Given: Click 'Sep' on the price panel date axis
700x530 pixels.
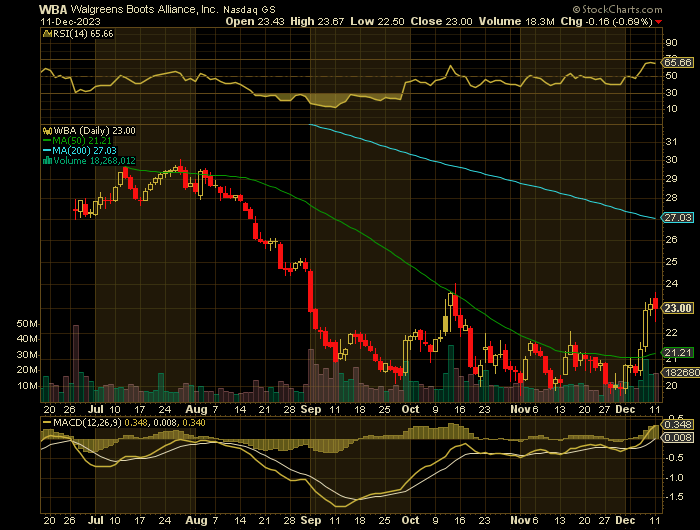Looking at the screenshot, I should (311, 409).
